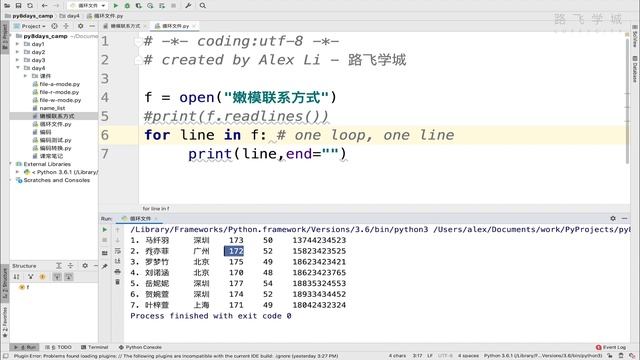Click the Back navigation arrow
Viewport: 640px width, 360px height.
44,6
